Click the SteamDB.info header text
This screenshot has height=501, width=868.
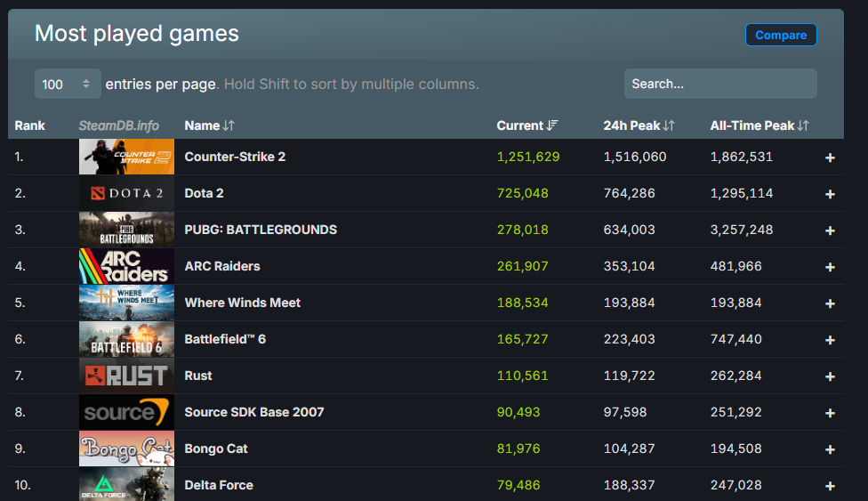point(118,125)
